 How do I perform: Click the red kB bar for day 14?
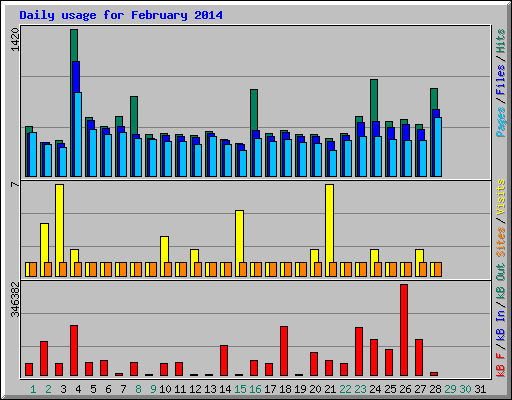pos(224,361)
